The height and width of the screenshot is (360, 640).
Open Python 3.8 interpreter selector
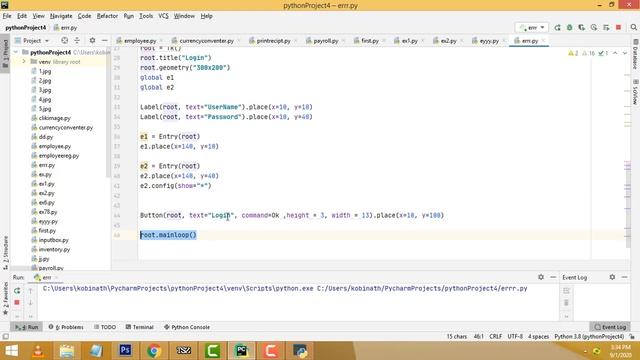point(589,337)
